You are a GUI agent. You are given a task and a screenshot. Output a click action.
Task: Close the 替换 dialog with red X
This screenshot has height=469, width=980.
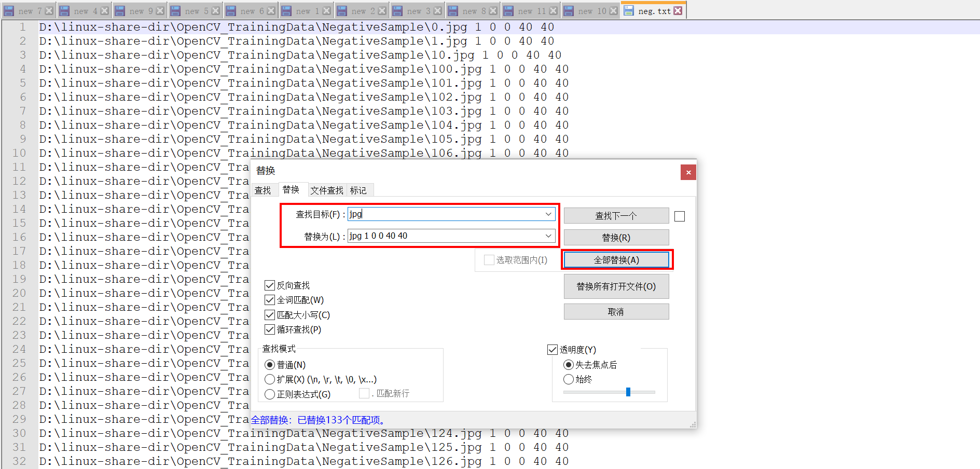click(688, 172)
